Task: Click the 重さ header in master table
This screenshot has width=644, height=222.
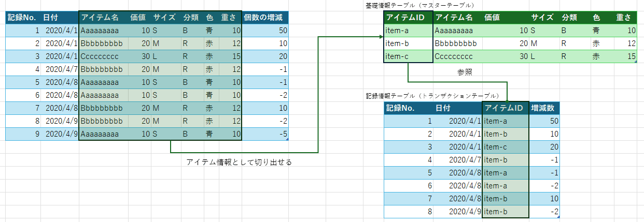Action: point(623,18)
